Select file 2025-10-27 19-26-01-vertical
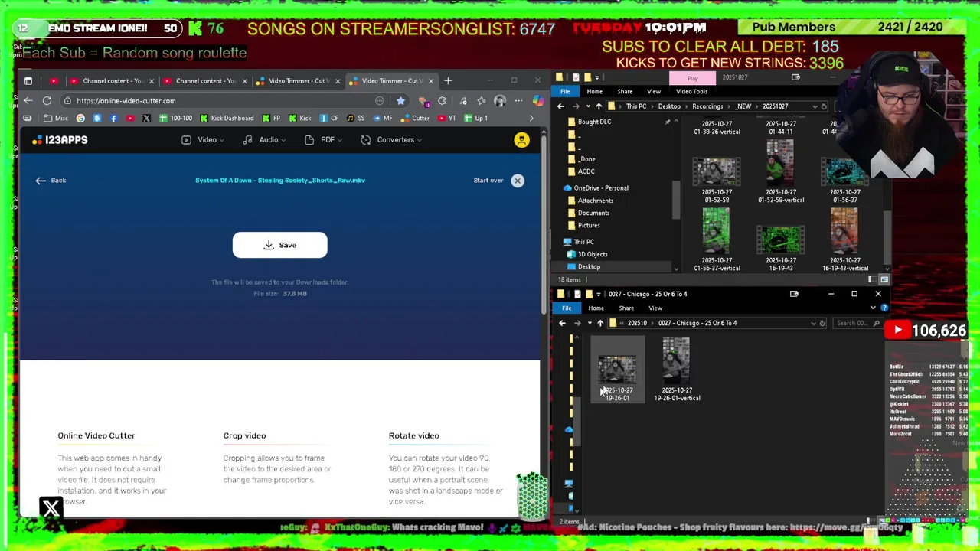Image resolution: width=980 pixels, height=551 pixels. click(x=677, y=370)
